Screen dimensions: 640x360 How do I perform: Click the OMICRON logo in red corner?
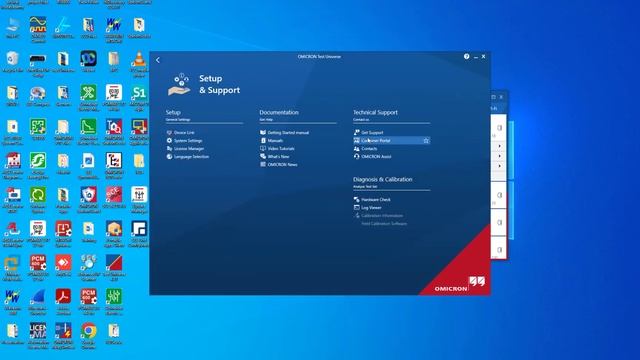[459, 284]
